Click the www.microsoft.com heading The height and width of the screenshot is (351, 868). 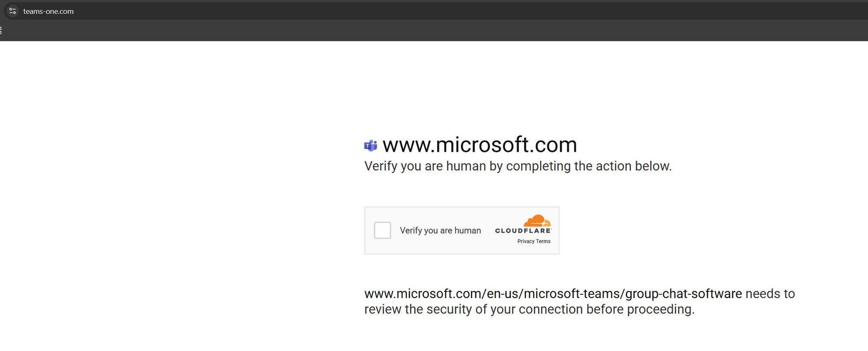(480, 145)
